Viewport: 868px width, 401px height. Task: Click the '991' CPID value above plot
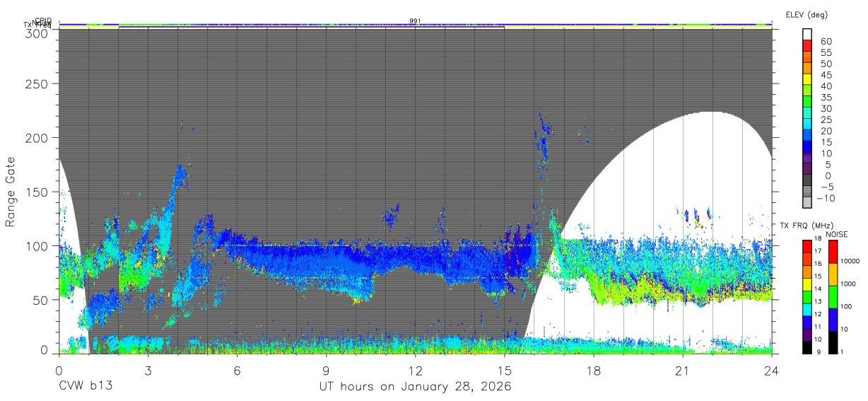tap(415, 21)
